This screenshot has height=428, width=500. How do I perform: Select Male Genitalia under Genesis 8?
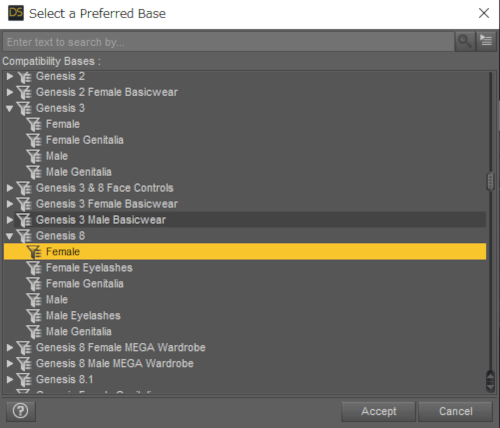point(79,332)
